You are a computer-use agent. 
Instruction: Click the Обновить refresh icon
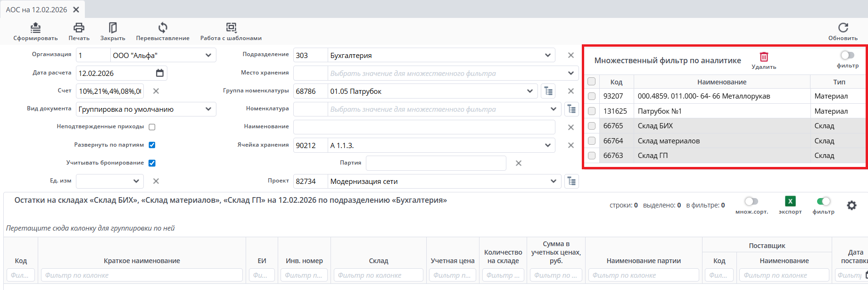(843, 28)
